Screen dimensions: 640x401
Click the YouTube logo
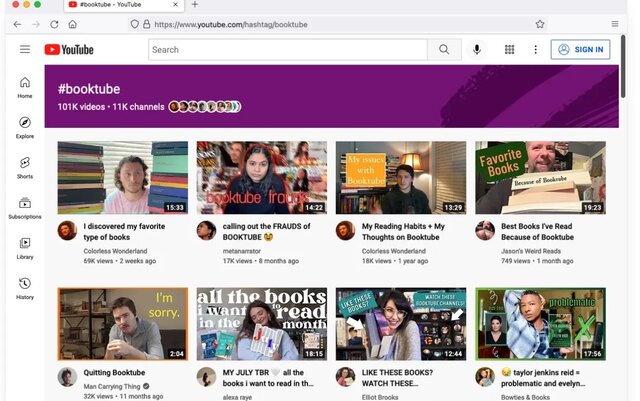pos(69,49)
